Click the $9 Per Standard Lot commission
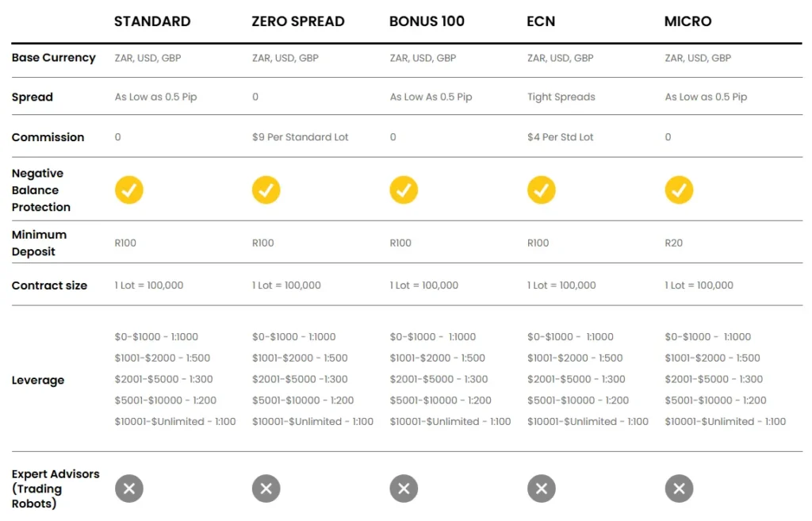The height and width of the screenshot is (521, 812). tap(301, 137)
